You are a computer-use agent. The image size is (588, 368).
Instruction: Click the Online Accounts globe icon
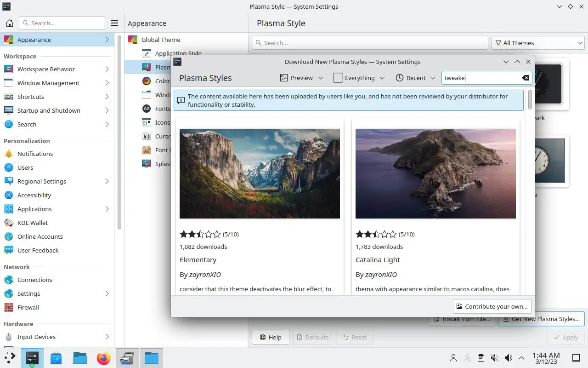tap(9, 236)
